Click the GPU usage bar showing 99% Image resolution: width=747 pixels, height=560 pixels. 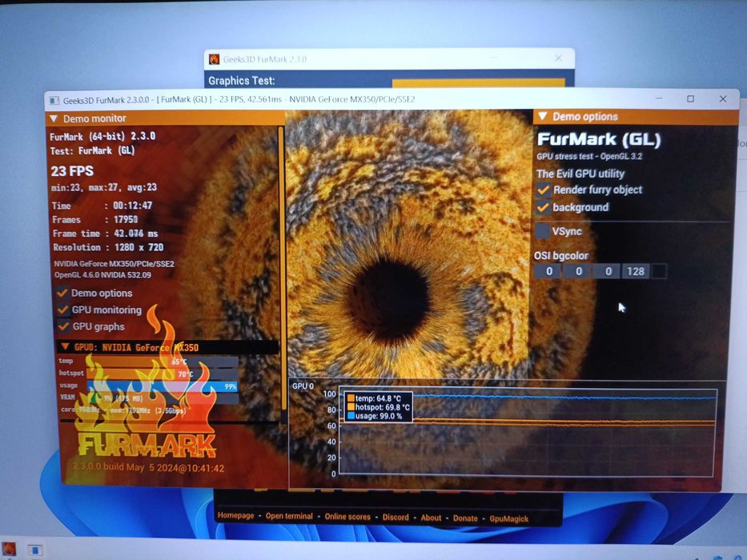[162, 386]
